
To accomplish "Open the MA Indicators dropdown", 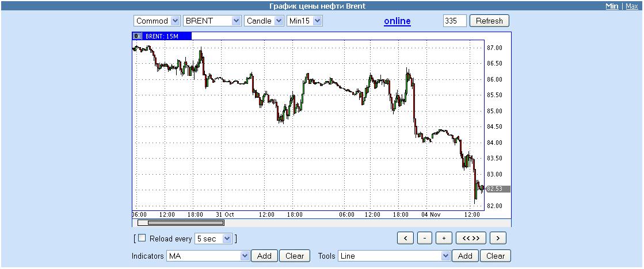I will tap(208, 256).
